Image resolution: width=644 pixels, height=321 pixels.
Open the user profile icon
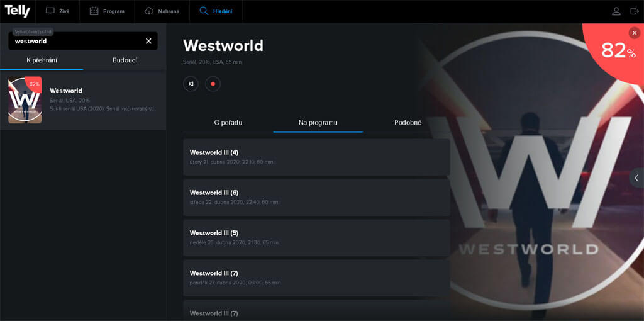tap(616, 11)
